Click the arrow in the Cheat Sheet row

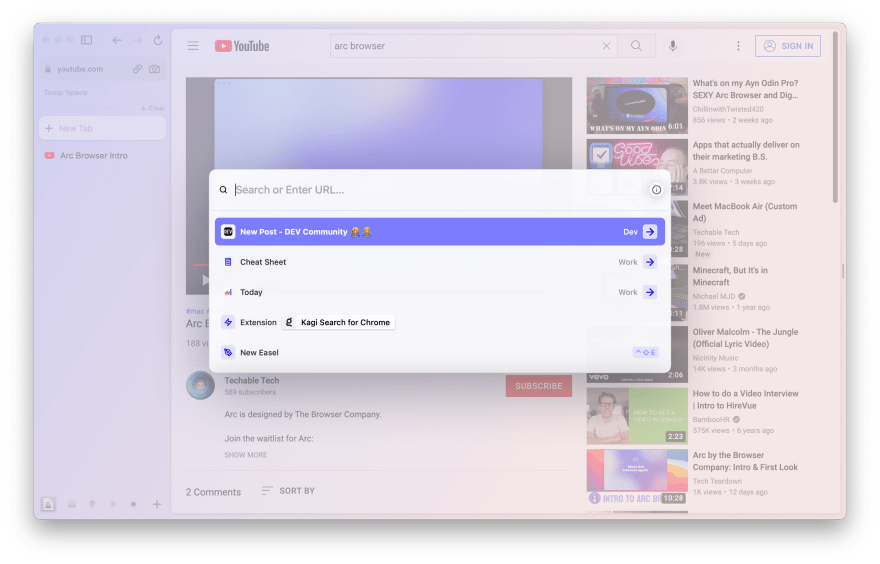click(x=650, y=262)
